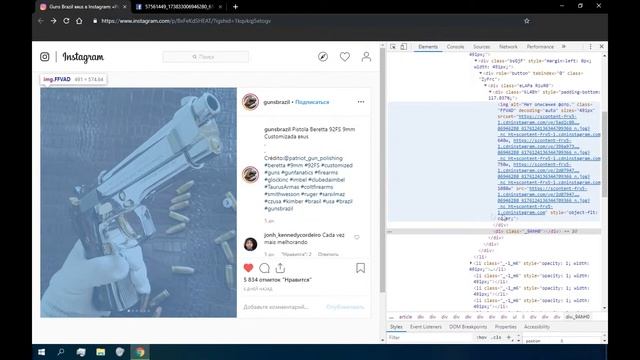Toggle the :hov element state button
This screenshot has width=640, height=360.
pyautogui.click(x=482, y=338)
